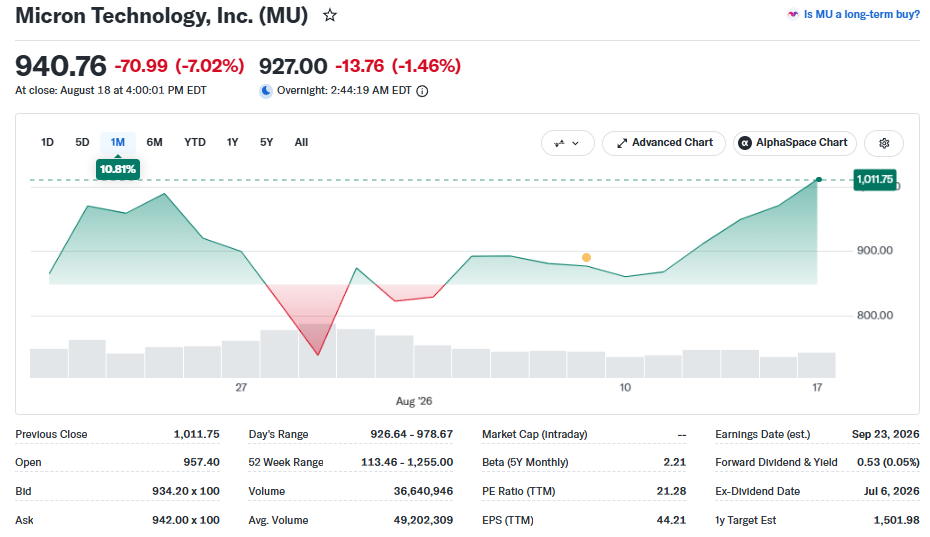
Task: Click the Aug '26 axis label
Action: 413,402
